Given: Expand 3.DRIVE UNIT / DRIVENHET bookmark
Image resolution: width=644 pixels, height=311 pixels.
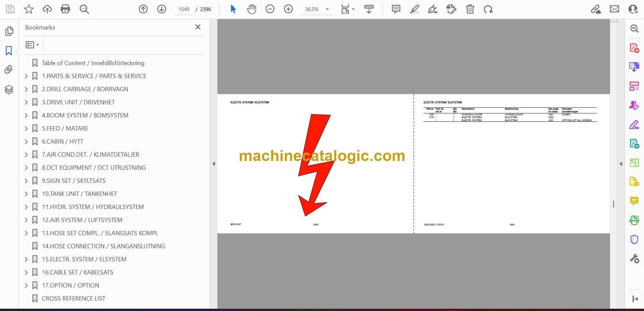Looking at the screenshot, I should (x=26, y=102).
